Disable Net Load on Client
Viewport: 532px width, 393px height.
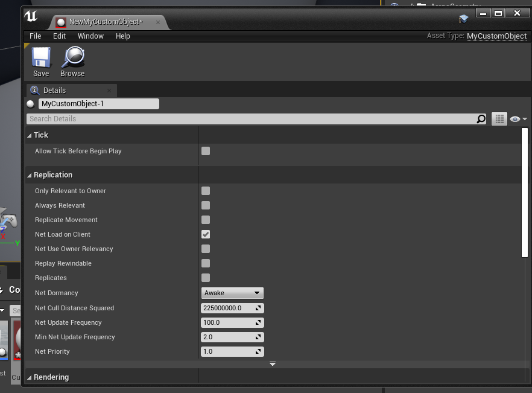[206, 234]
